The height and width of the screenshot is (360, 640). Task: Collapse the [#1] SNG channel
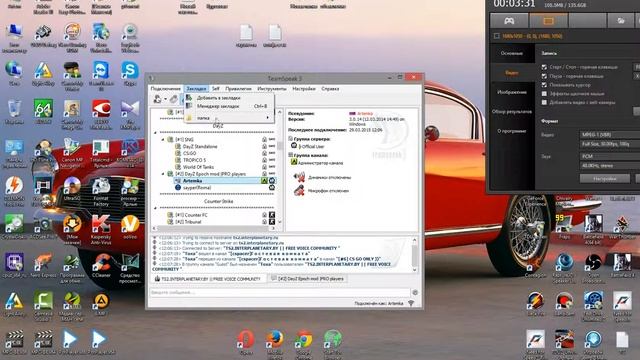coord(163,140)
